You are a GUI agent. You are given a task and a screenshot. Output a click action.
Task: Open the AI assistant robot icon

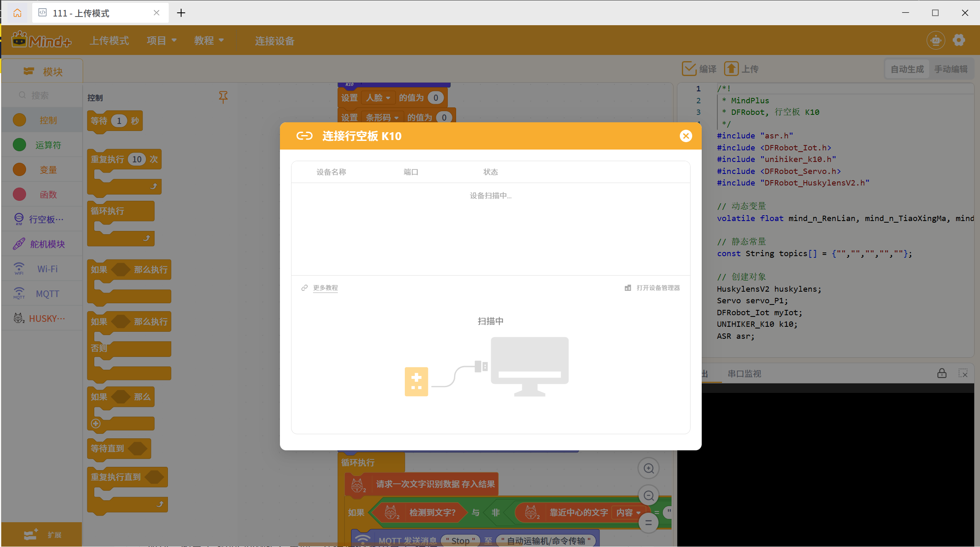click(936, 40)
